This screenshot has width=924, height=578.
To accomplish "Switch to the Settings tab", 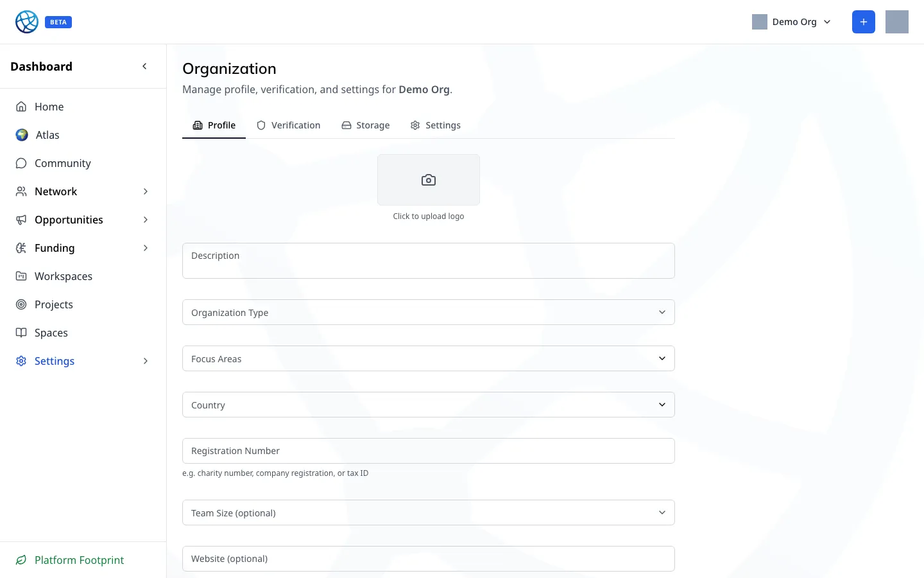I will coord(435,125).
